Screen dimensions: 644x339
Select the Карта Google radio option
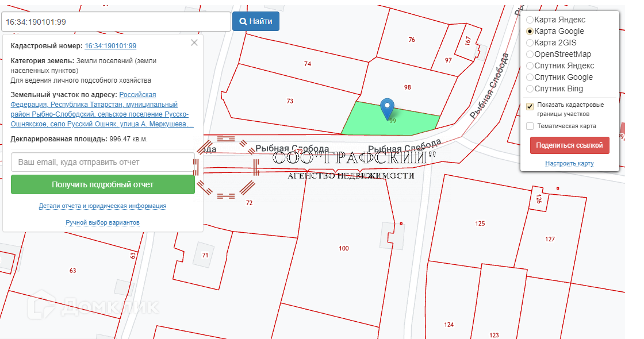point(530,31)
